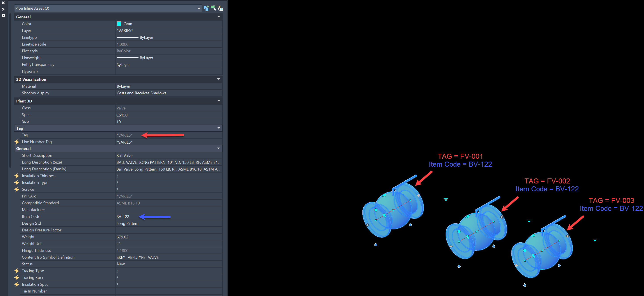This screenshot has width=644, height=296.
Task: Click the lightning icon beside Insulation Thickness
Action: [16, 176]
